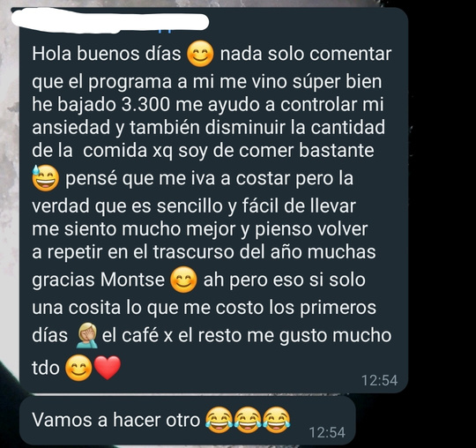Click the text 'Hola buenos días'
The image size is (476, 448).
click(107, 54)
